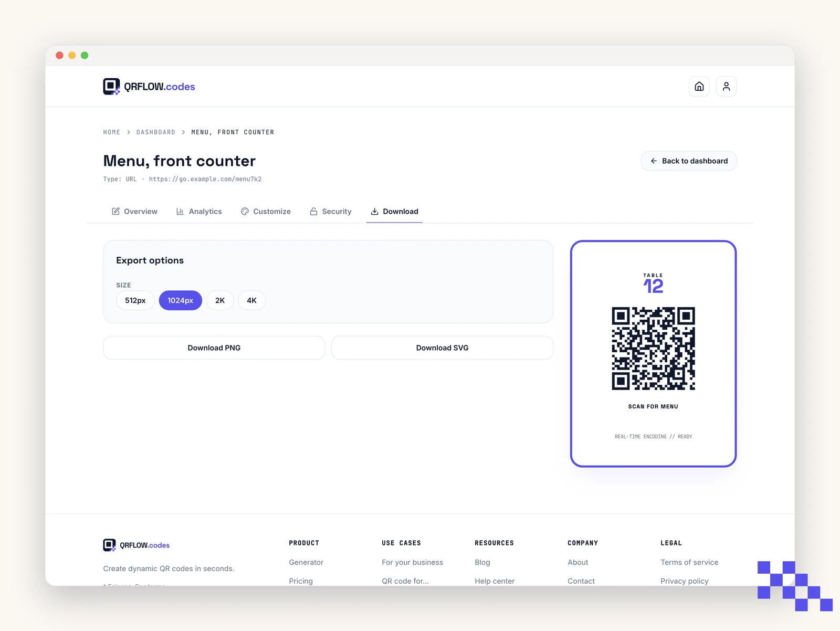Choose the 4K export size
The width and height of the screenshot is (840, 631).
pos(252,300)
